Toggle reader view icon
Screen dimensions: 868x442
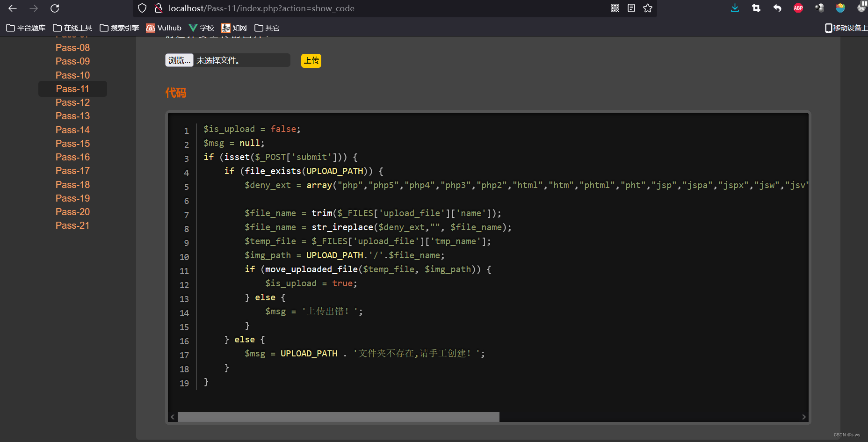[631, 8]
